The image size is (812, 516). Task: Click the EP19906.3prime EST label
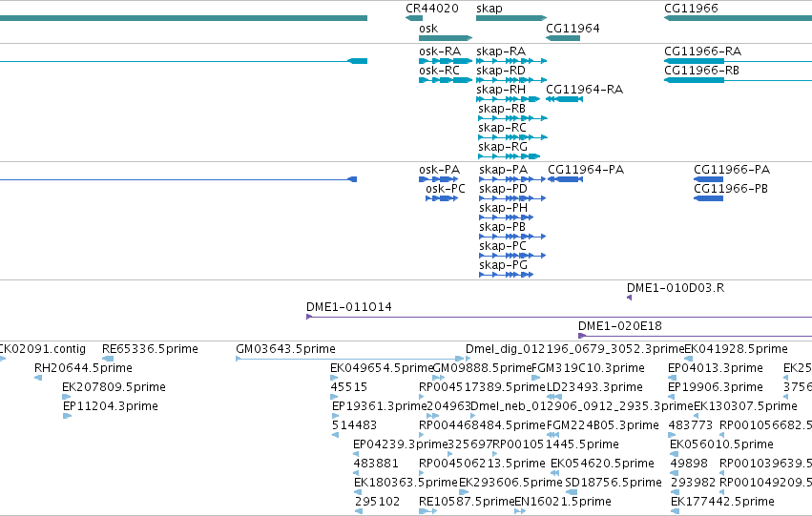tap(716, 387)
